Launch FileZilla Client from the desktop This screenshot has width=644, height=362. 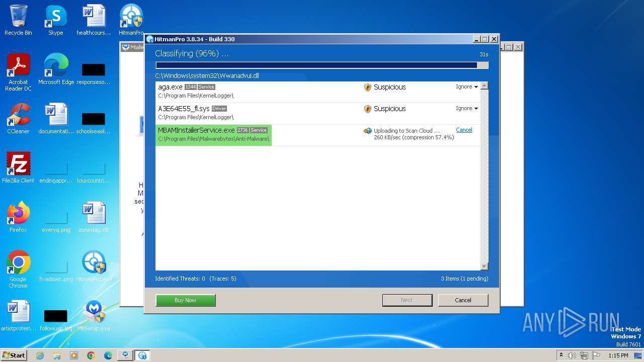click(18, 168)
